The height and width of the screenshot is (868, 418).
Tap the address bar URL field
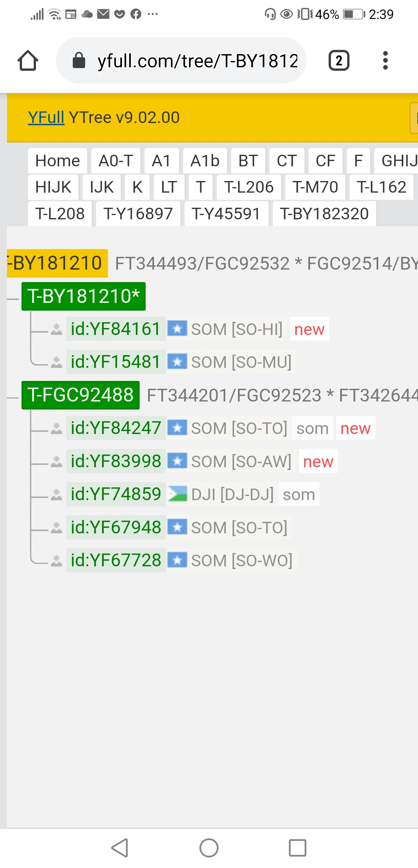[x=197, y=61]
